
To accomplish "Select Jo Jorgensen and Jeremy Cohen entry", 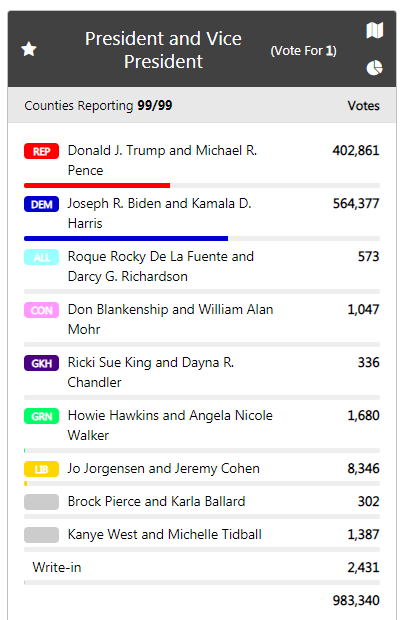I will (x=163, y=469).
